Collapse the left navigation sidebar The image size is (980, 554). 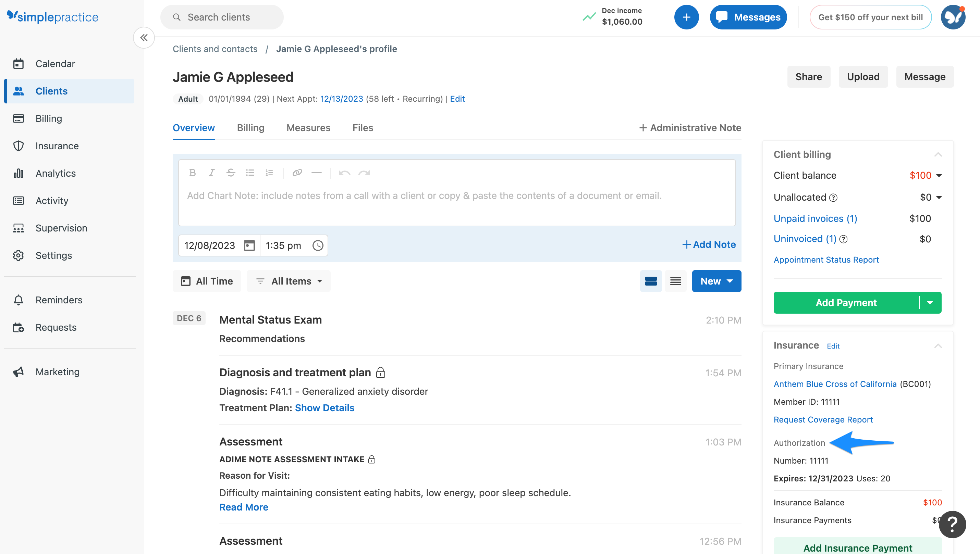pyautogui.click(x=144, y=37)
